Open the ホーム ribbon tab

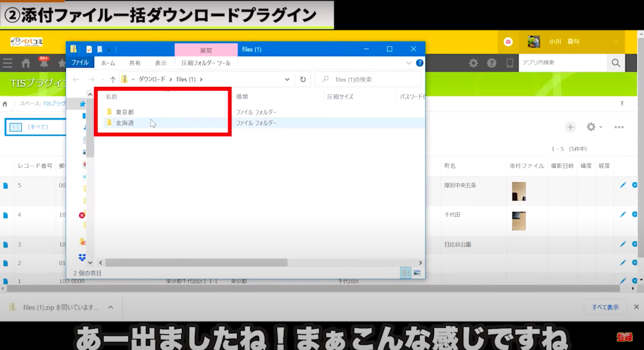pyautogui.click(x=108, y=63)
